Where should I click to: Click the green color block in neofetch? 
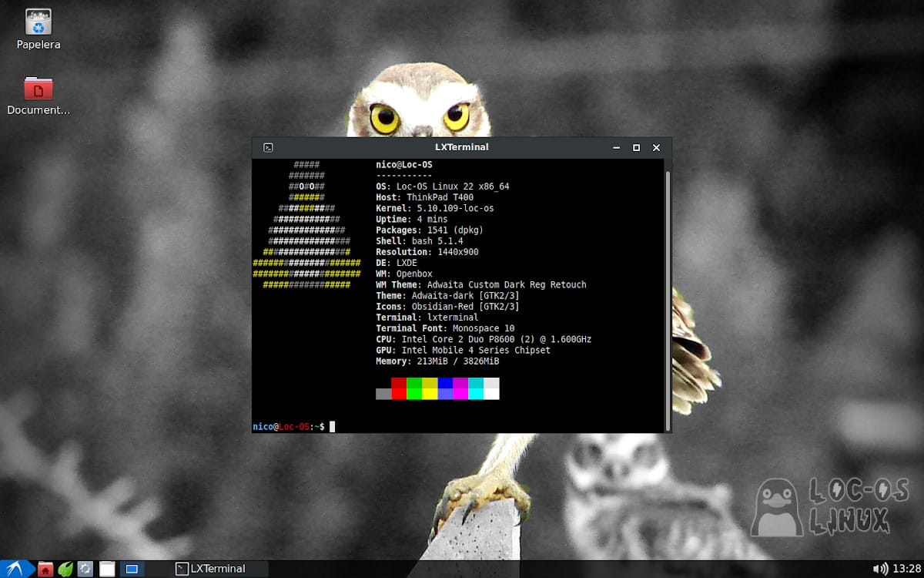(414, 388)
